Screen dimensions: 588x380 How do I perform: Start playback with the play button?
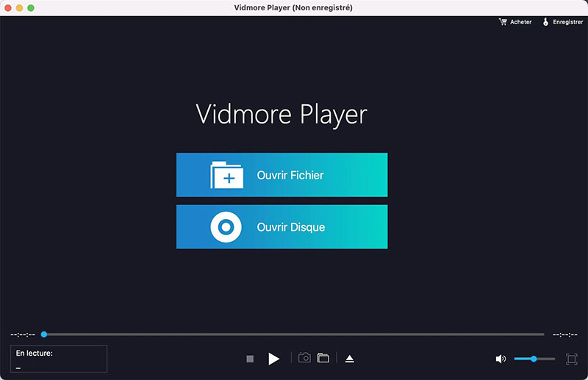click(x=273, y=359)
